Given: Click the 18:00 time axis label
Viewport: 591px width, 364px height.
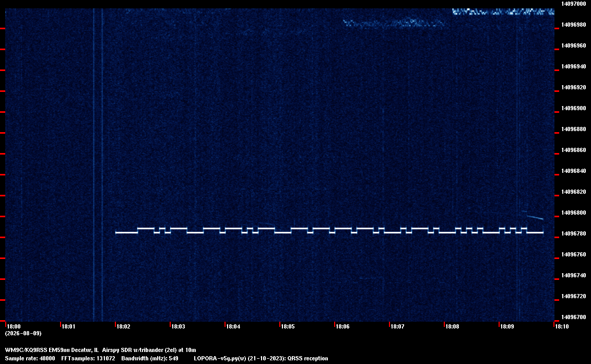Looking at the screenshot, I should (14, 326).
